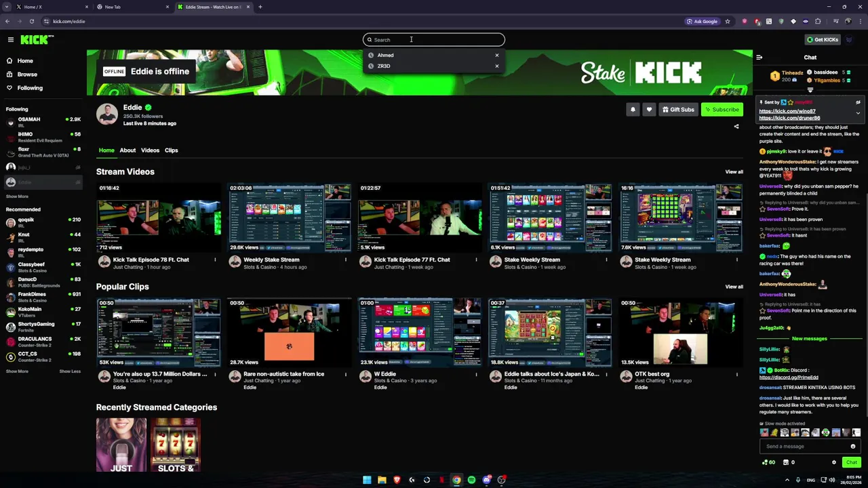Show less recommended channels
Screen dimensions: 868x488
coord(70,371)
